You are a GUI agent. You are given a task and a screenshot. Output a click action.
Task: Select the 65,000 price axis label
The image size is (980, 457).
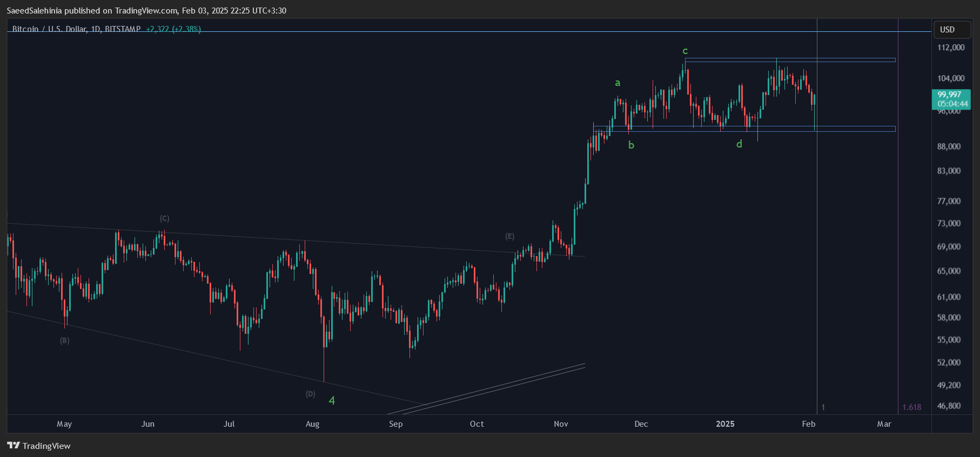[x=949, y=271]
